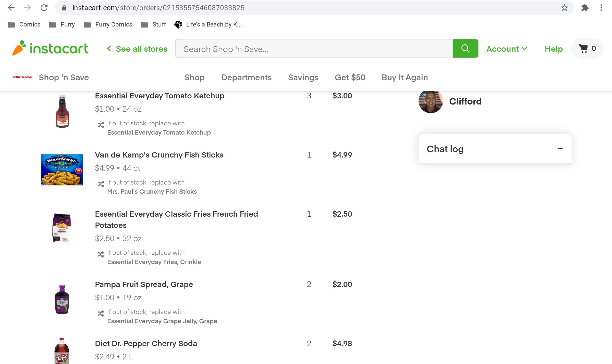Click the address bar URL
This screenshot has height=364, width=612.
[158, 8]
